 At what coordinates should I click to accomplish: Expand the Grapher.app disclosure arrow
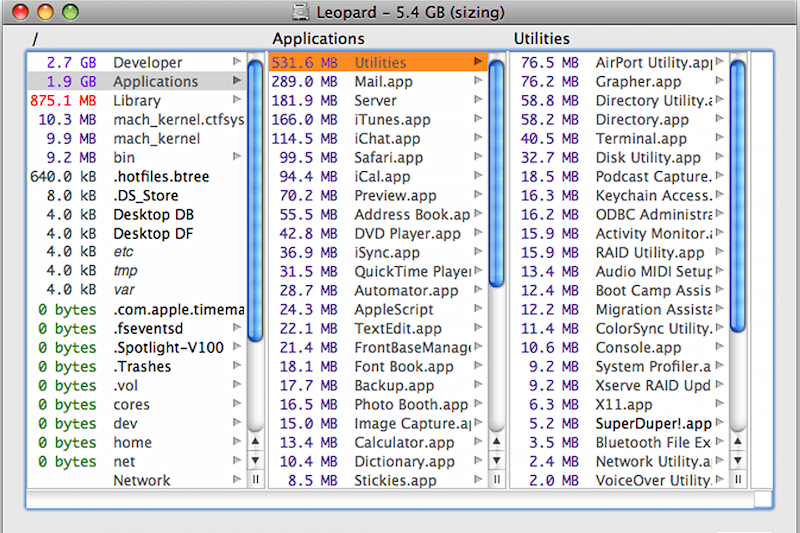pos(719,81)
